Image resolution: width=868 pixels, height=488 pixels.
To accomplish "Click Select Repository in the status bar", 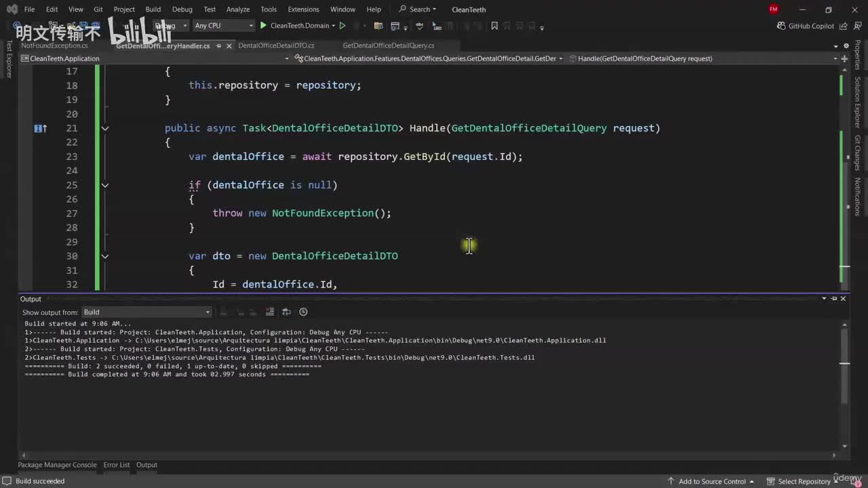I will click(x=804, y=481).
